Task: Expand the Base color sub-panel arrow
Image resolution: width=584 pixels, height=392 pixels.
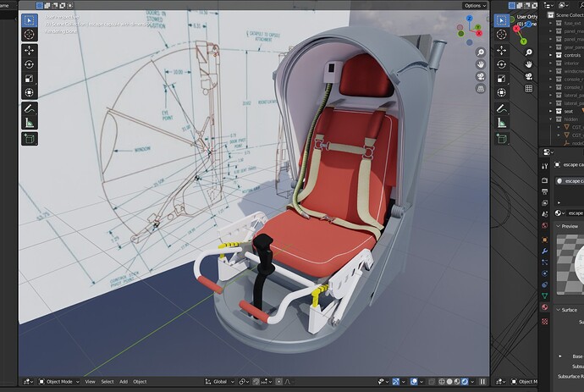Action: click(x=560, y=356)
